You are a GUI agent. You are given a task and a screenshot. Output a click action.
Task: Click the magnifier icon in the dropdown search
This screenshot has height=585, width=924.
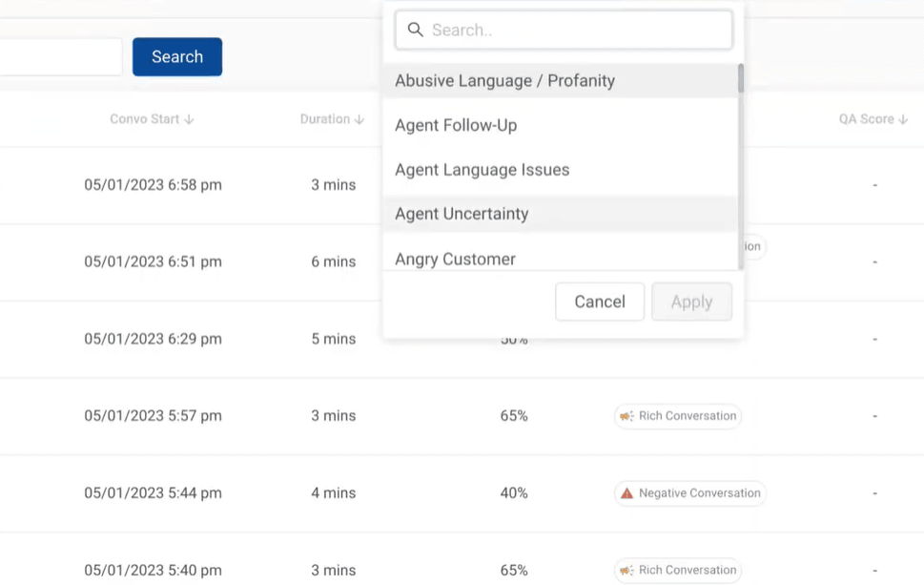415,30
